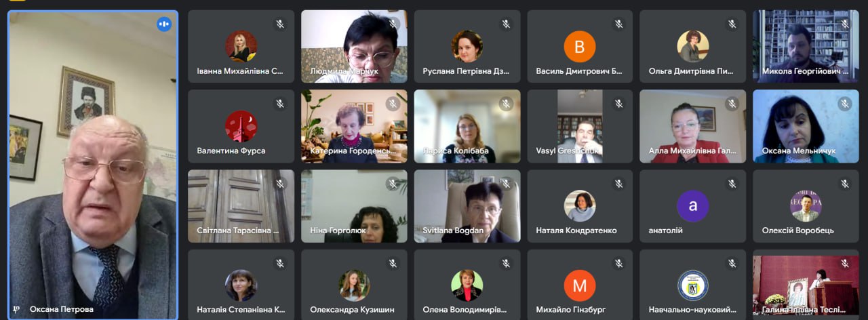The image size is (868, 320).
Task: Click the pin icon beside Оксана Петрова's name
Action: (16, 308)
